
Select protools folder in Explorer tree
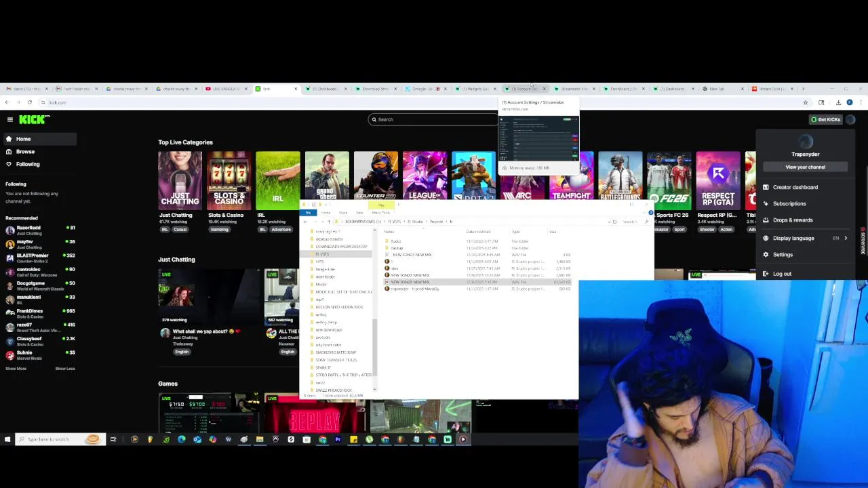(x=323, y=338)
